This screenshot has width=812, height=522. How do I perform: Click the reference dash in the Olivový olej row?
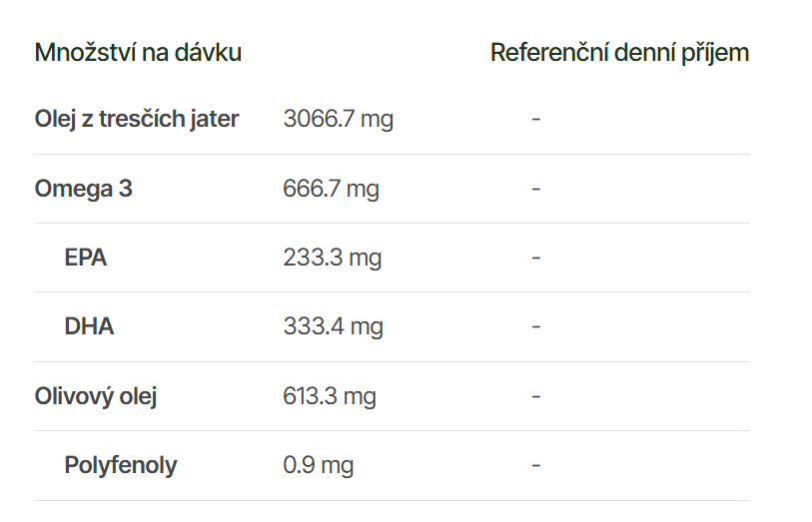coord(536,396)
